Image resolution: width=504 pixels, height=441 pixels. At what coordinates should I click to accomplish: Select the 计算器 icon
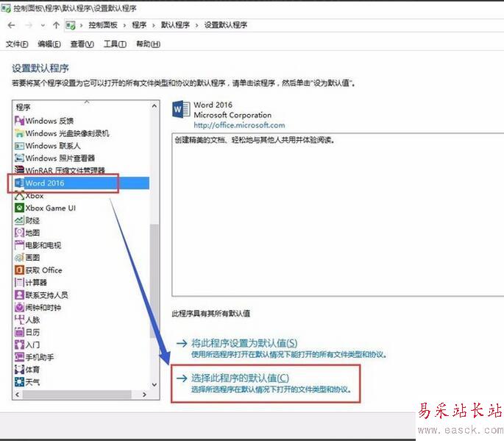(x=19, y=283)
